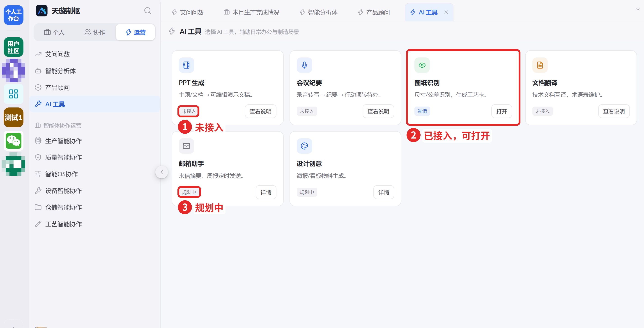Click the 设计创意 palette icon
Viewport: 644px width, 328px height.
click(304, 146)
